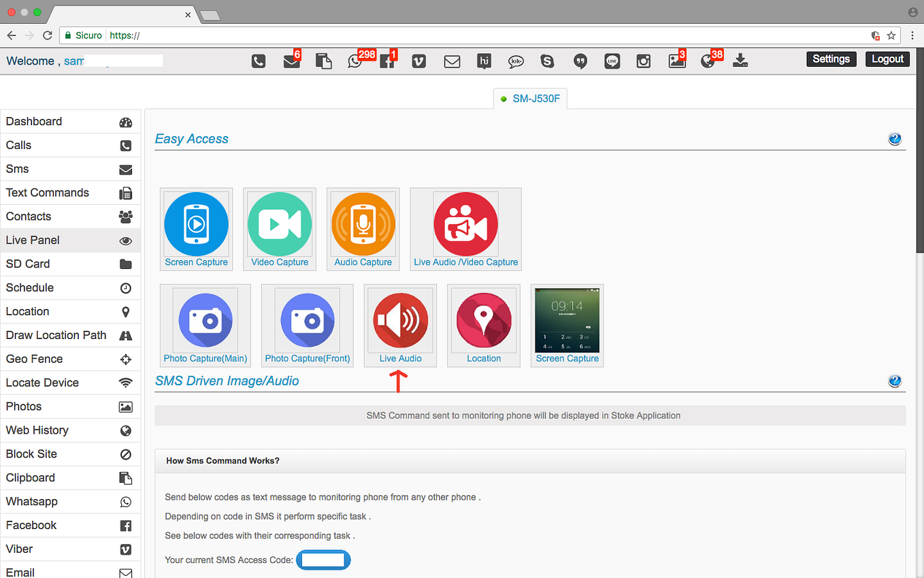
Task: Select the Live Audio tile marked by the arrow
Action: click(400, 321)
